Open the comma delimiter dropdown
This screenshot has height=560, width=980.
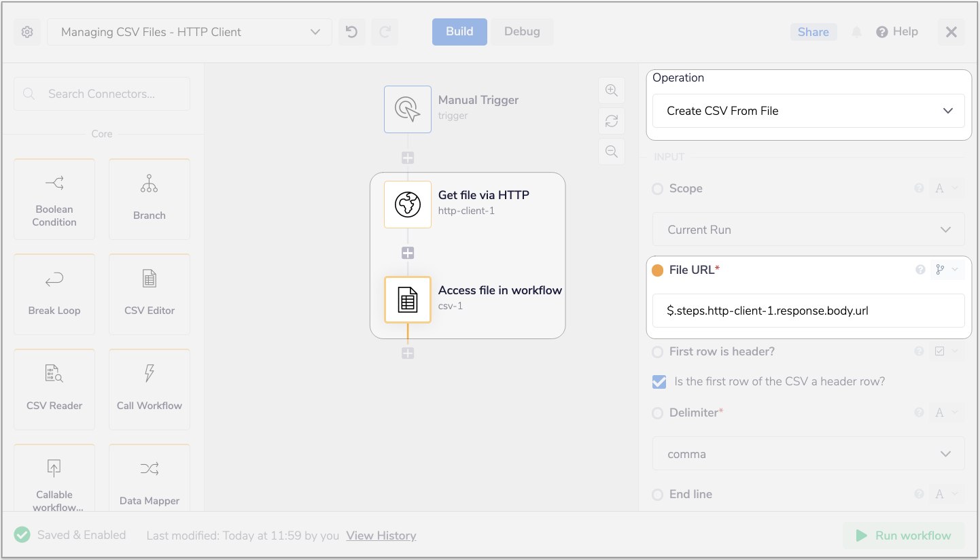[x=808, y=454]
